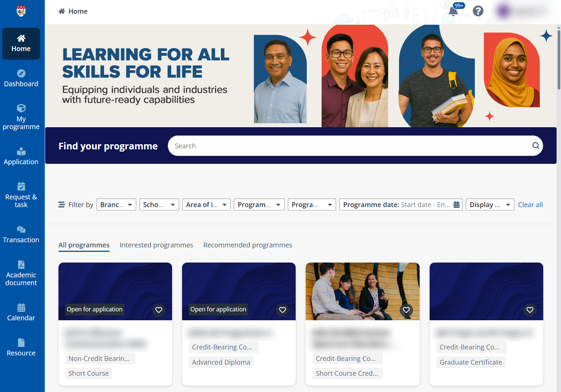This screenshot has width=561, height=392.
Task: Toggle heart on the Graduate Certificate card
Action: click(x=530, y=310)
